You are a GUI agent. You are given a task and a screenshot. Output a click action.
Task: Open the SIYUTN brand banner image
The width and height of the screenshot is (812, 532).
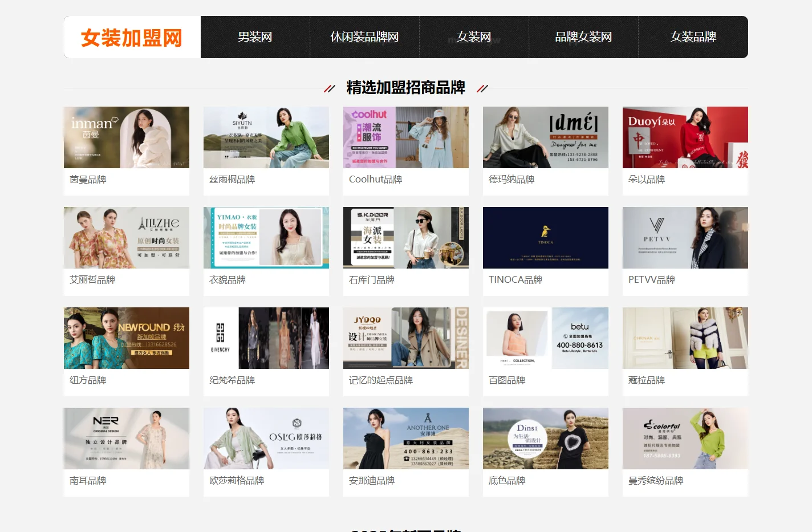[266, 137]
